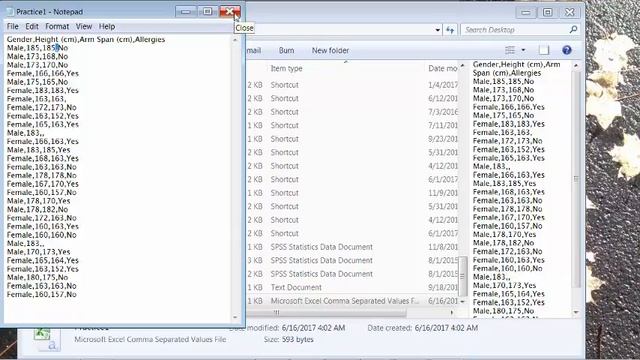Select Microsoft Excel Comma Separated Values row

pyautogui.click(x=352, y=301)
